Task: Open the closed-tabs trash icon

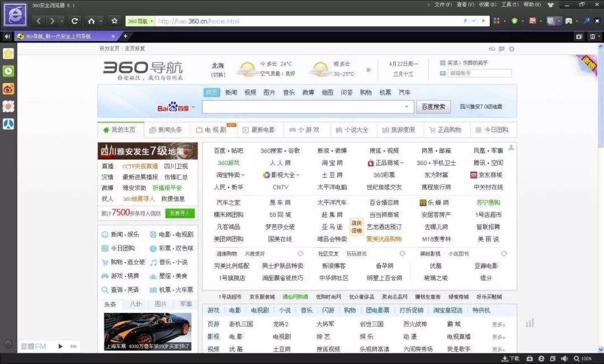Action: [x=592, y=36]
